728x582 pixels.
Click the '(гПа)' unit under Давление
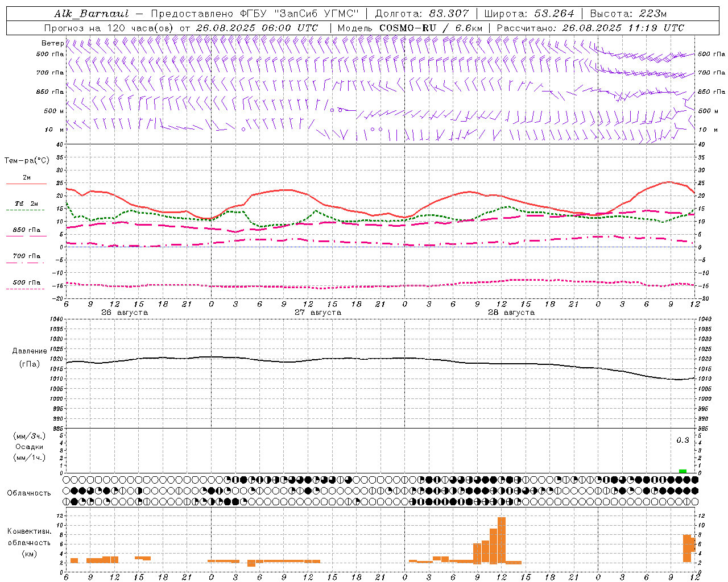tap(30, 364)
